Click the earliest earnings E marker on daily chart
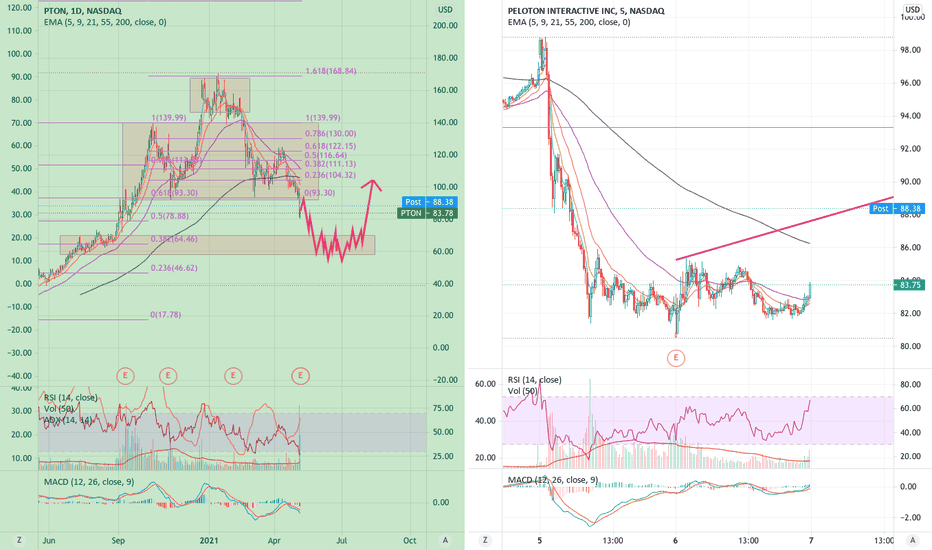Viewport: 932px width, 550px height. (x=125, y=375)
